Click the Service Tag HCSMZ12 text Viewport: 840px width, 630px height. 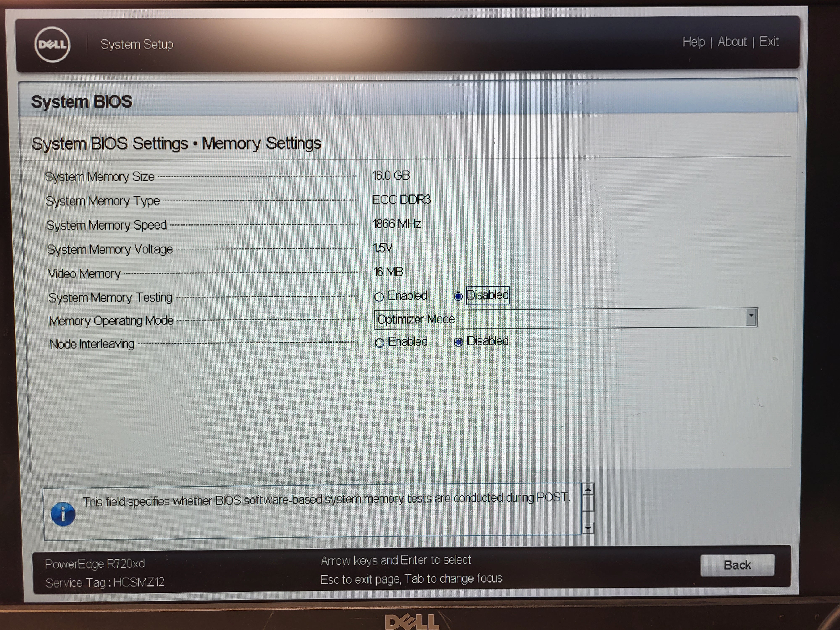(x=105, y=582)
